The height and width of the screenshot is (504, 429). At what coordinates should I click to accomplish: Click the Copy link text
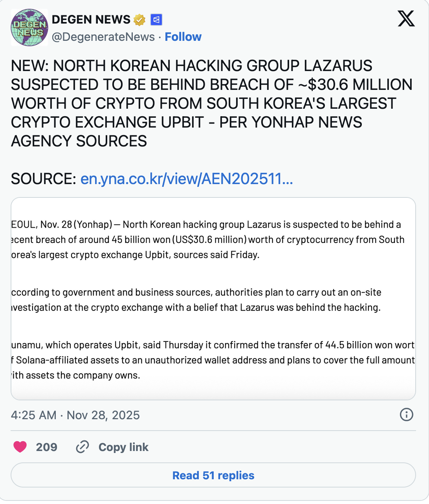123,447
